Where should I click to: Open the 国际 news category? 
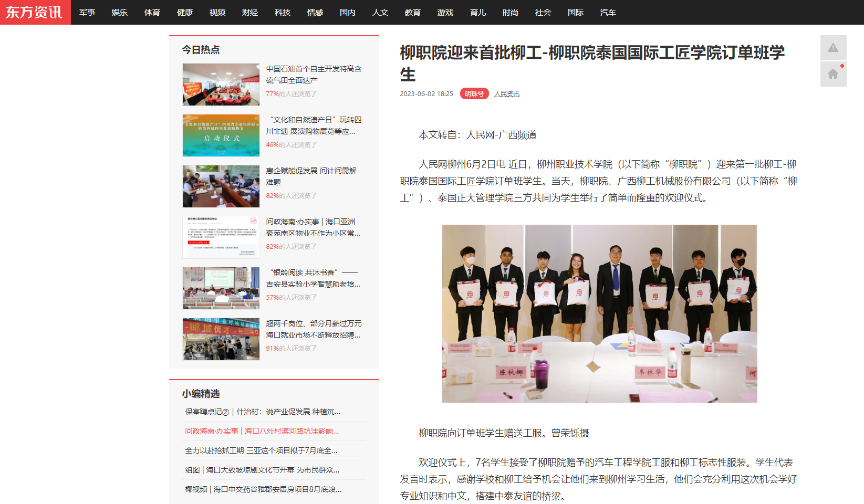[576, 13]
